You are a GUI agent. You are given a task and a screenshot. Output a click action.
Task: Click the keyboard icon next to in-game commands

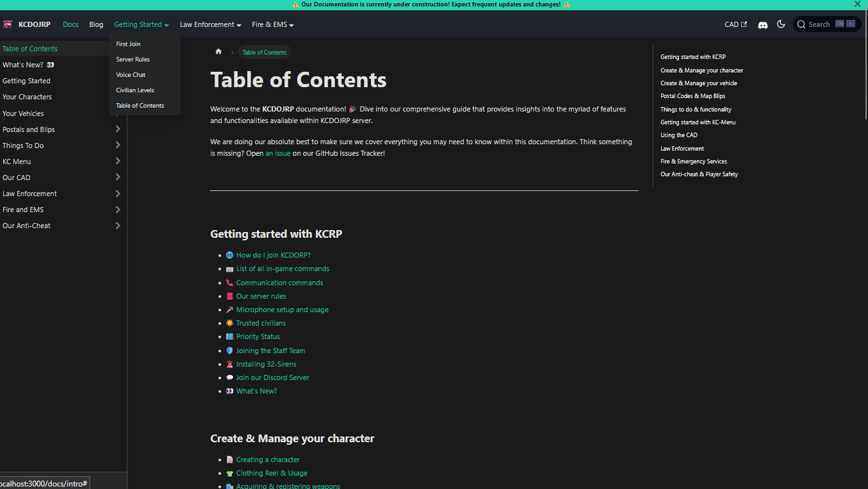[229, 269]
